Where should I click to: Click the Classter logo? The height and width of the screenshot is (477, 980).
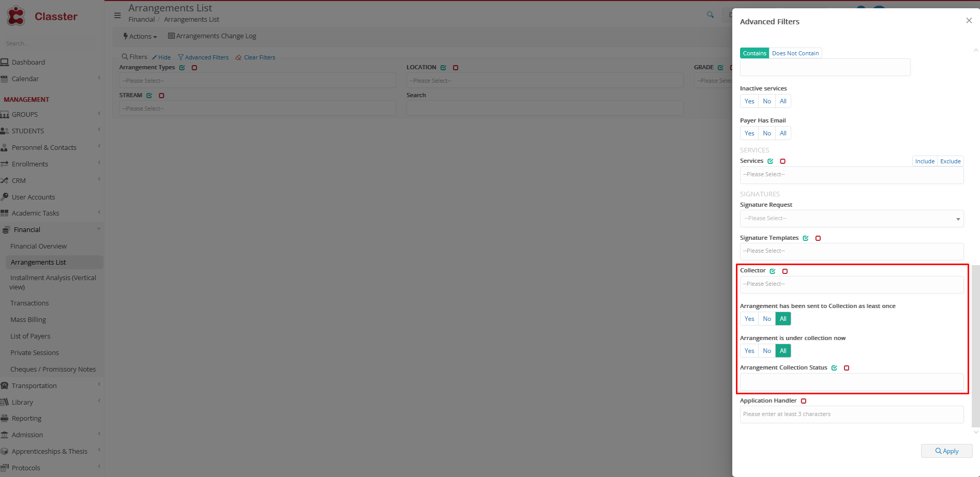[x=41, y=17]
